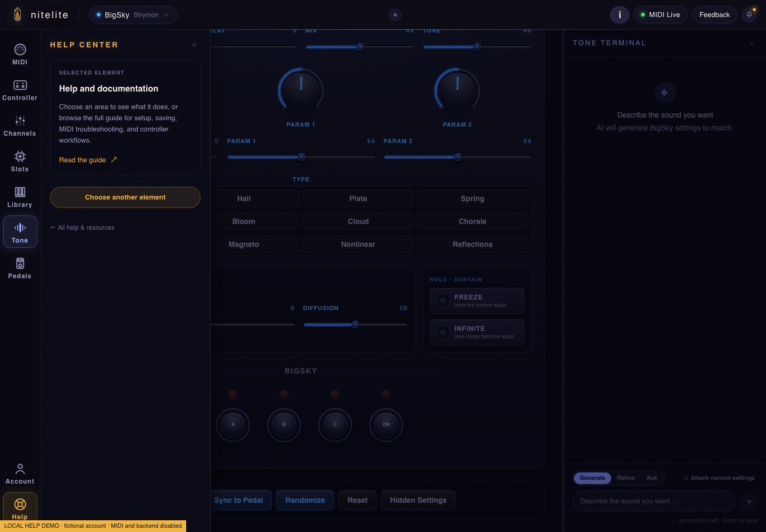This screenshot has width=766, height=532.
Task: Select the Cloud reverb type
Action: click(x=359, y=221)
